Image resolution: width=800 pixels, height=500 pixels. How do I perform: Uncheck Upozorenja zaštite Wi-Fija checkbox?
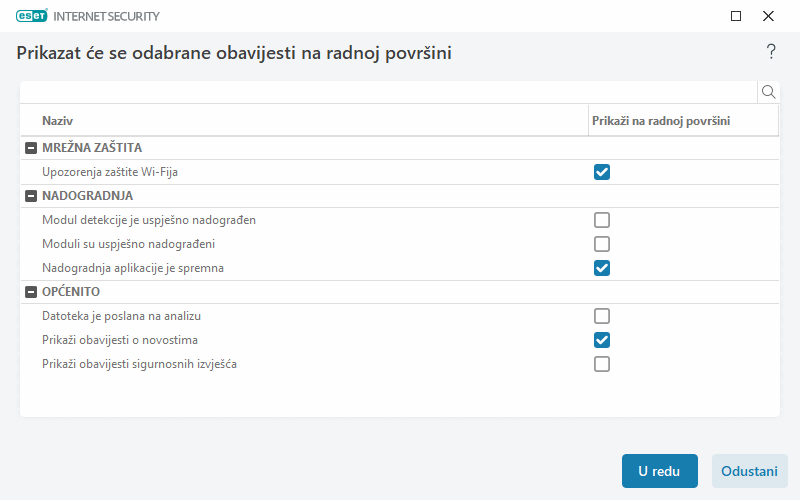(602, 172)
